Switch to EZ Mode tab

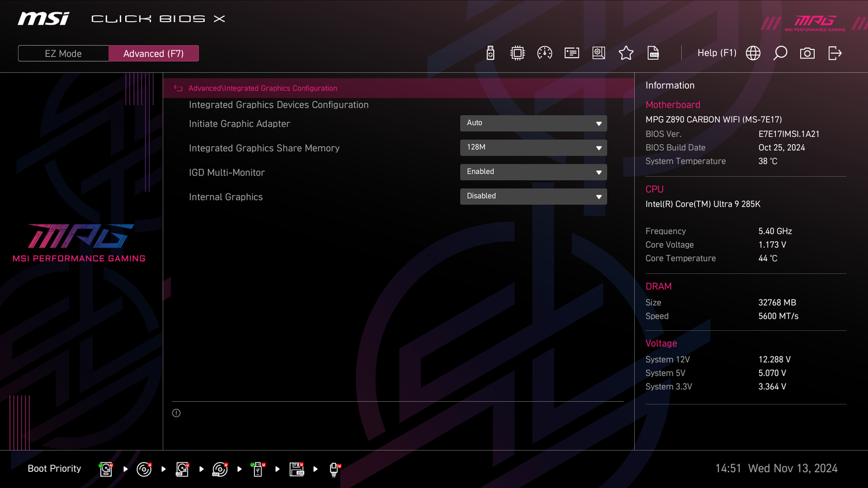coord(63,54)
